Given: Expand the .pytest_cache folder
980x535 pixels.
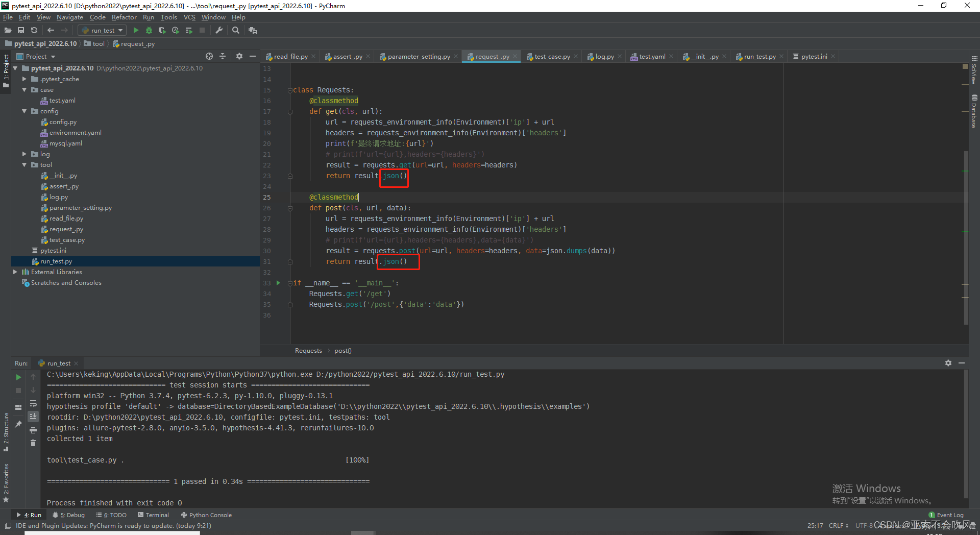Looking at the screenshot, I should coord(24,79).
